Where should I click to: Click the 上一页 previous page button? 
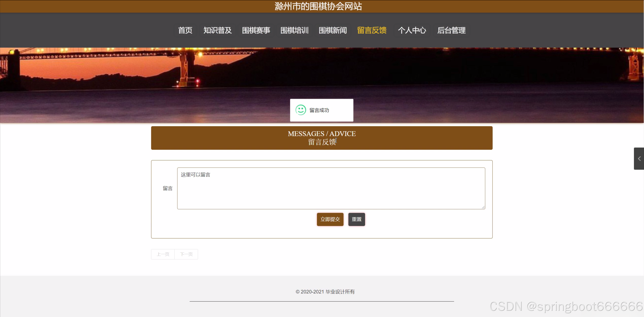coord(163,254)
